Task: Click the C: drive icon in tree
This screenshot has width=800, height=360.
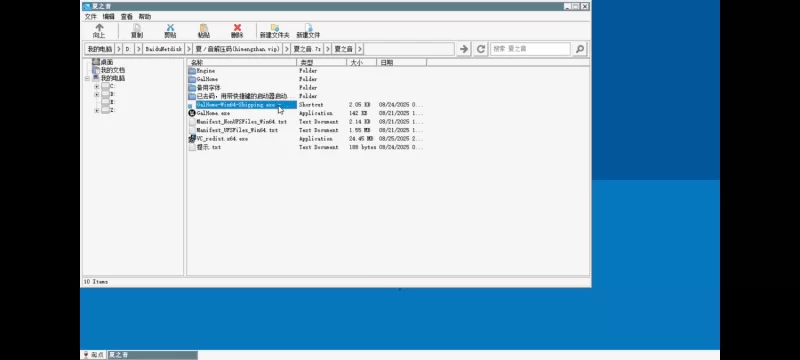Action: 105,86
